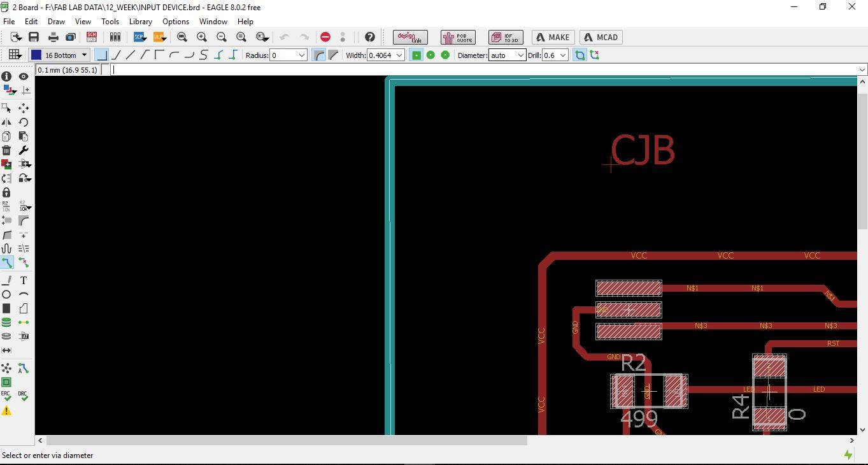Toggle follow-me router mode
This screenshot has height=465, width=868.
point(595,55)
